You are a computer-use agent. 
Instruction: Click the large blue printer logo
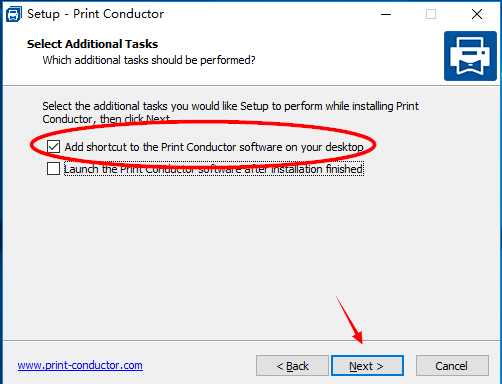[470, 56]
